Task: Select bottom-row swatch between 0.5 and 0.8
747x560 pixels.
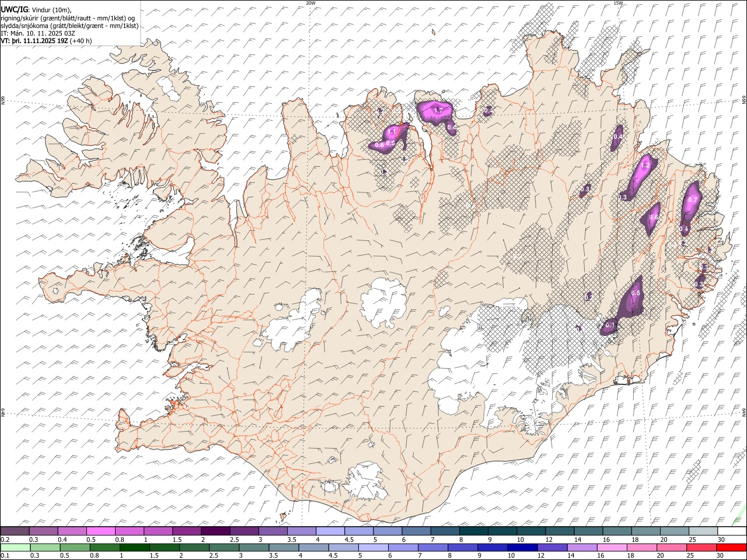Action: 75,547
